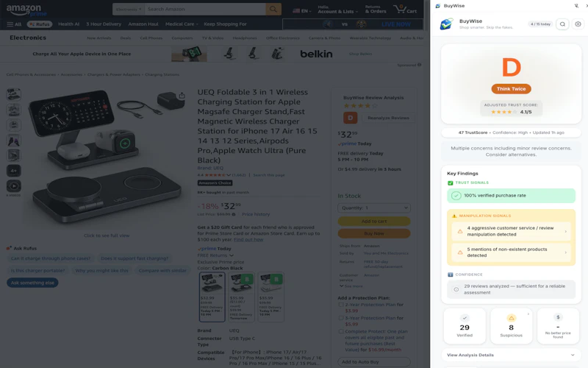
Task: Open the star rating breakdown chevron
Action: [x=229, y=175]
